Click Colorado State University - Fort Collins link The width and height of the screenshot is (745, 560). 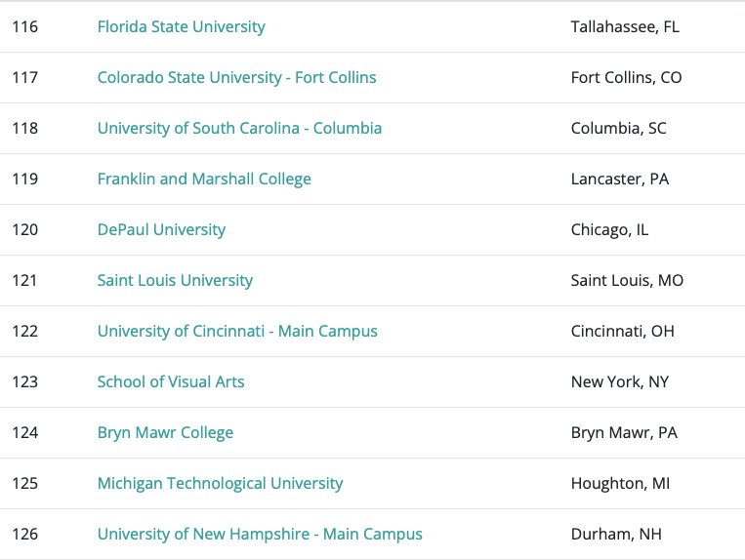(x=236, y=78)
